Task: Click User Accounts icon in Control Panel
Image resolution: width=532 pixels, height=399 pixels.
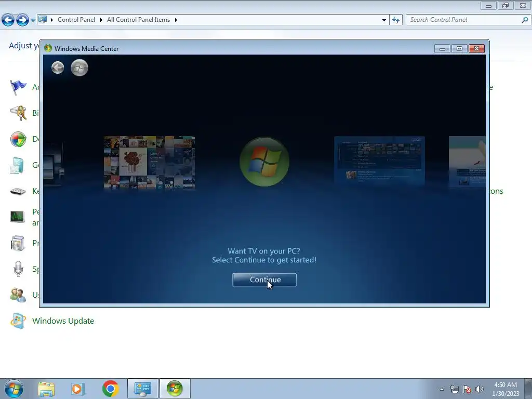Action: click(18, 295)
